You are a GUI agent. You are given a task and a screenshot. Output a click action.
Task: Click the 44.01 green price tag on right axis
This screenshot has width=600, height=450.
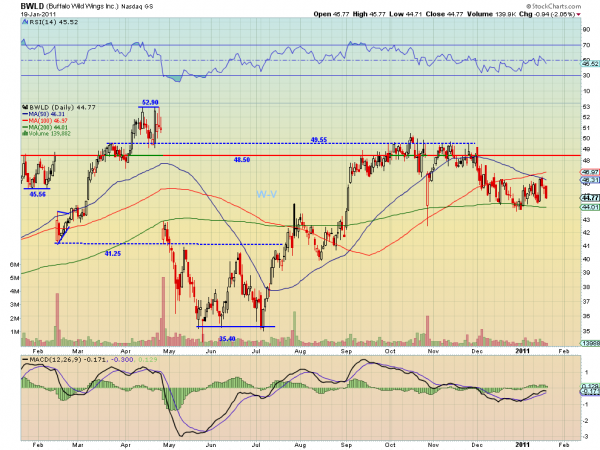590,207
